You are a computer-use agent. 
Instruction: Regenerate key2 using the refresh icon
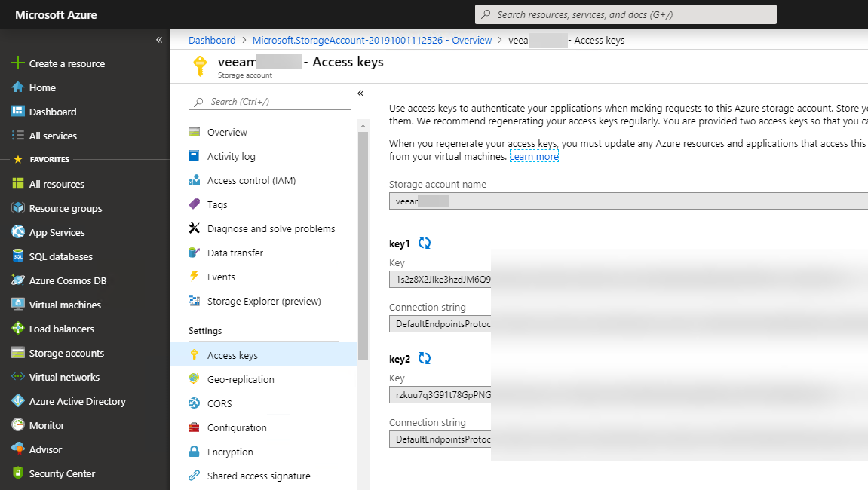[x=425, y=358]
